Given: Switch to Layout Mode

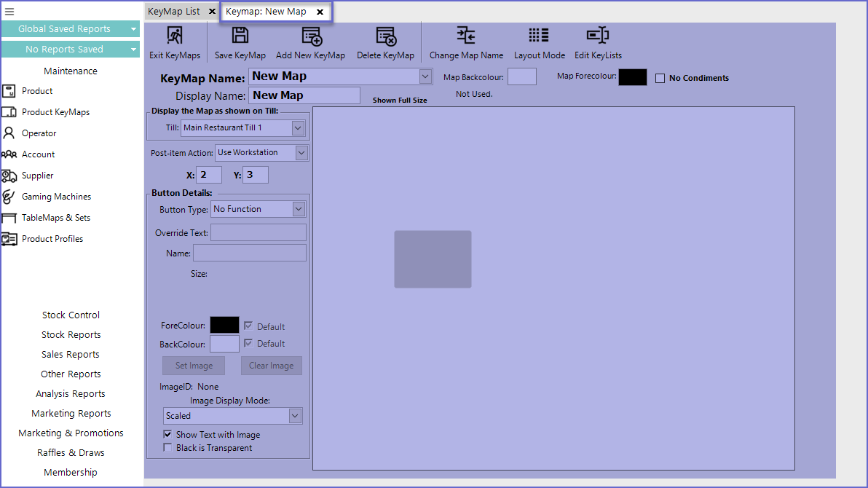Looking at the screenshot, I should [x=539, y=36].
